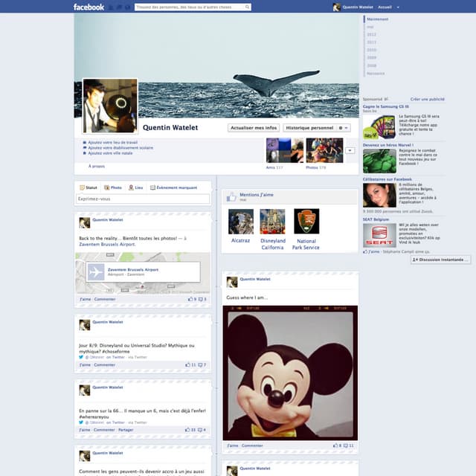Click the SEAT logo in sponsored ads
The image size is (476, 476).
click(x=379, y=235)
